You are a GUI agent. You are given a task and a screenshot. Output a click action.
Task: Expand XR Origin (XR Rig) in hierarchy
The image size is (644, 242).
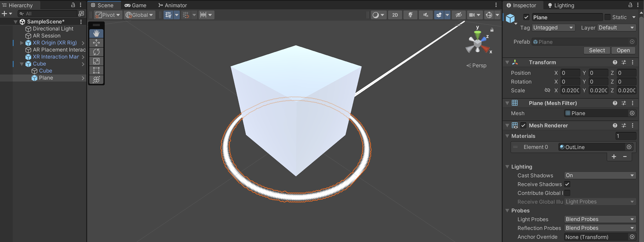pyautogui.click(x=22, y=43)
